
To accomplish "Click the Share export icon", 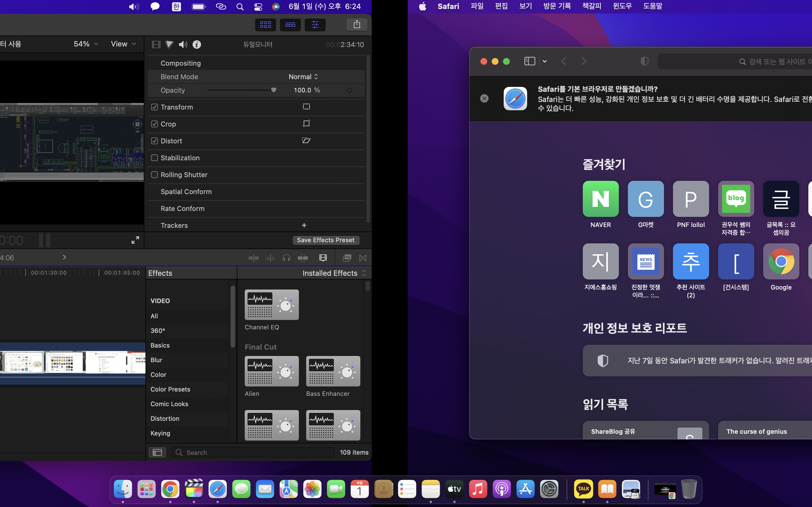I will point(357,25).
